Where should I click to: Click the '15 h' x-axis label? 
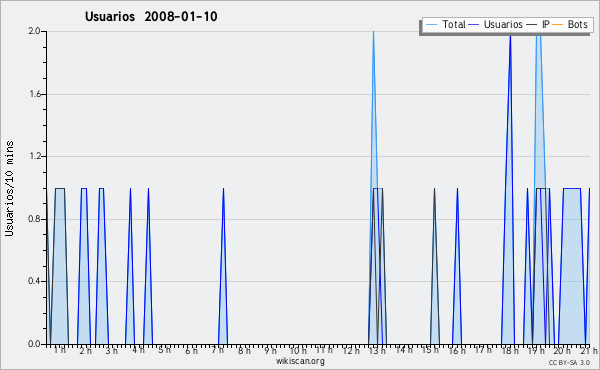(x=430, y=350)
